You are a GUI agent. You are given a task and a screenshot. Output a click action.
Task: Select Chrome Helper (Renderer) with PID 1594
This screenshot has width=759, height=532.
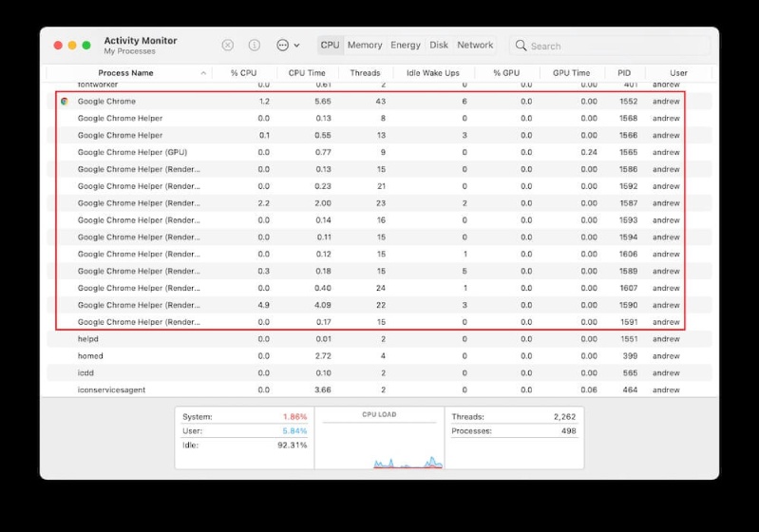pyautogui.click(x=379, y=237)
